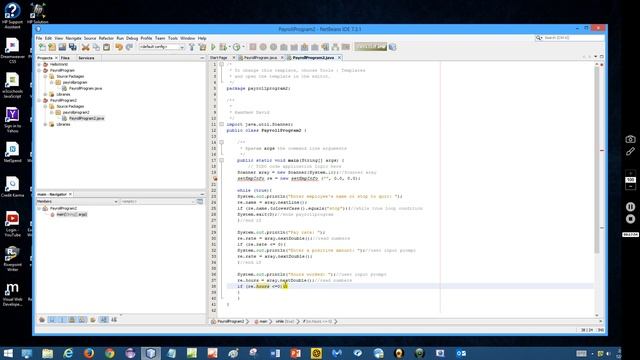The width and height of the screenshot is (640, 360).
Task: Open the Login YouTube desktop shortcut
Action: pos(12,224)
